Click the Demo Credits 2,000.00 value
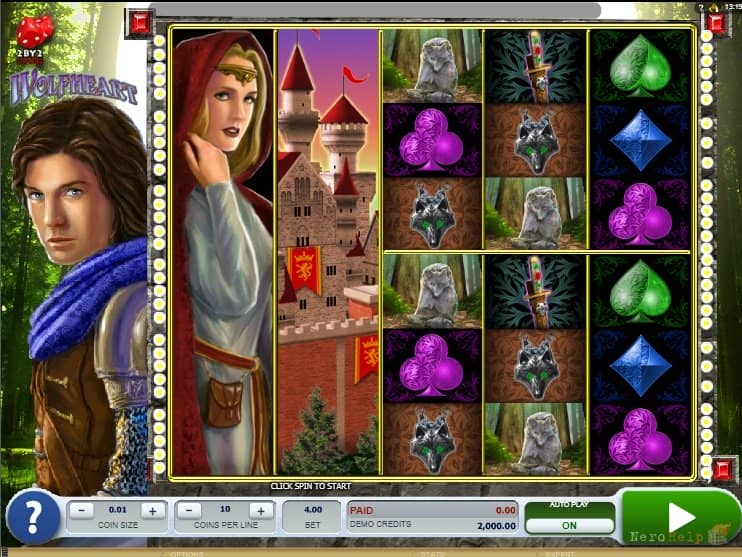The image size is (742, 557). (496, 526)
